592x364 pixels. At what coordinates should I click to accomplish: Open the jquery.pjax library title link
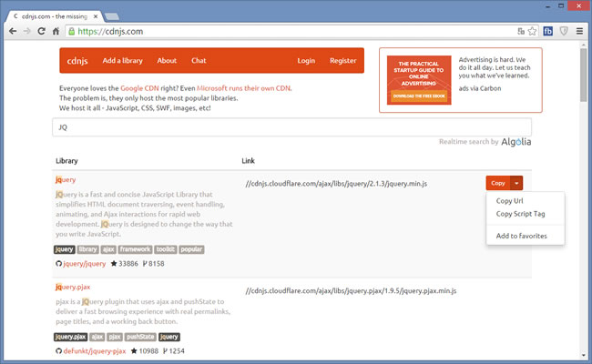[x=73, y=287]
